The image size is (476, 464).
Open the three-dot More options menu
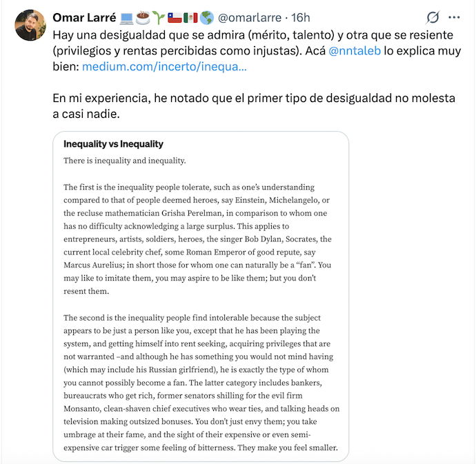point(454,17)
